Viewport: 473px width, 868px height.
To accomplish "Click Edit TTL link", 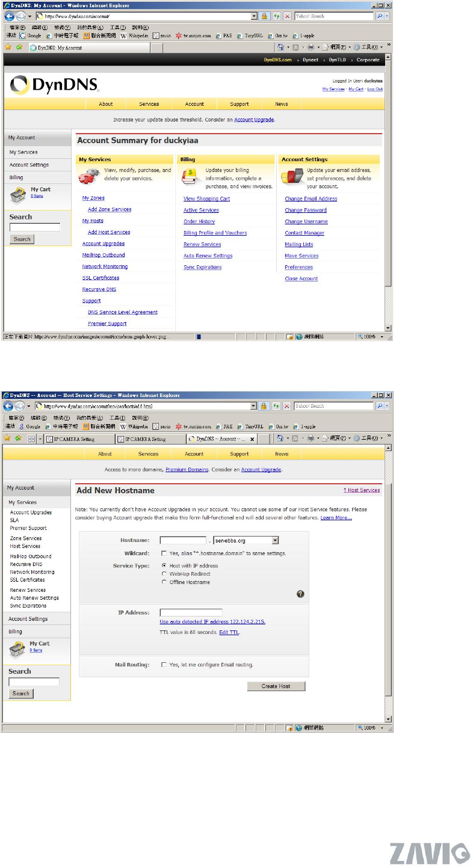I will click(x=229, y=633).
